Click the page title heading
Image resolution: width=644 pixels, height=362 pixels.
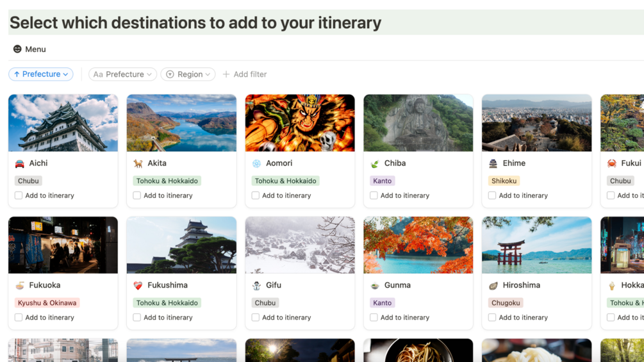195,22
